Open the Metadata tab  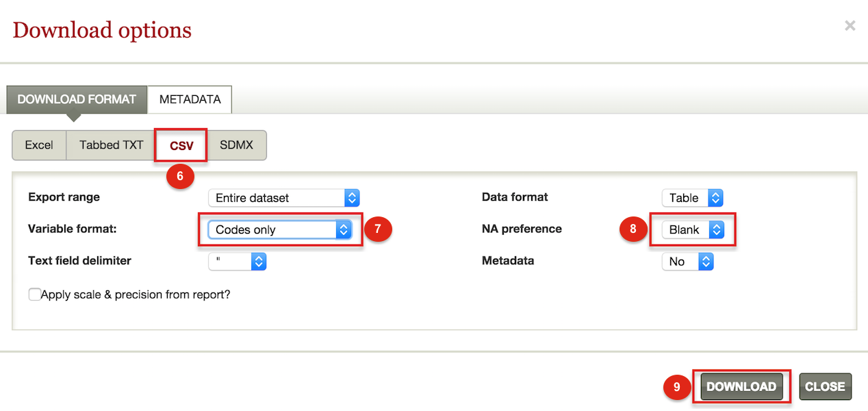coord(190,99)
